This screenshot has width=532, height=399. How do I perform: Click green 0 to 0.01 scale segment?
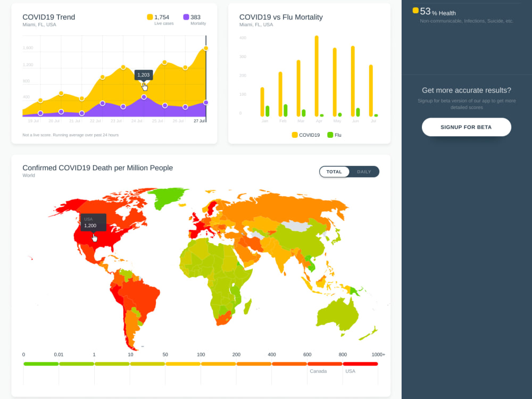41,364
